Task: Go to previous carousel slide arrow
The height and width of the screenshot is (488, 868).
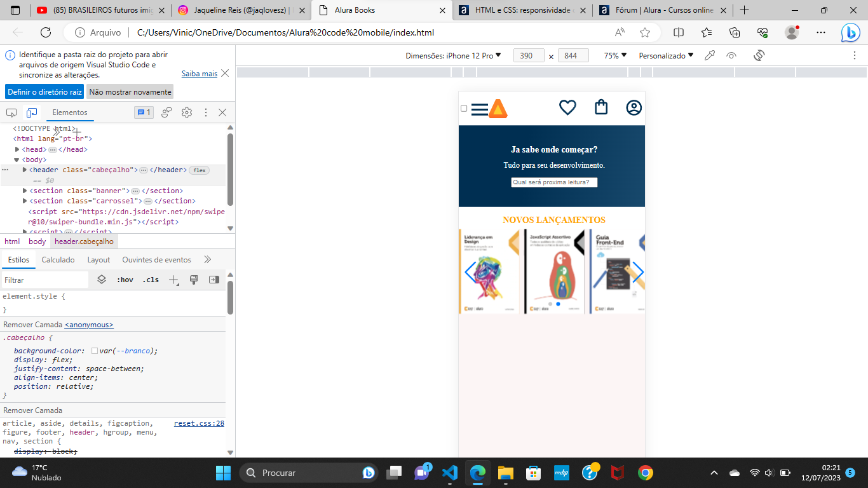Action: click(470, 272)
